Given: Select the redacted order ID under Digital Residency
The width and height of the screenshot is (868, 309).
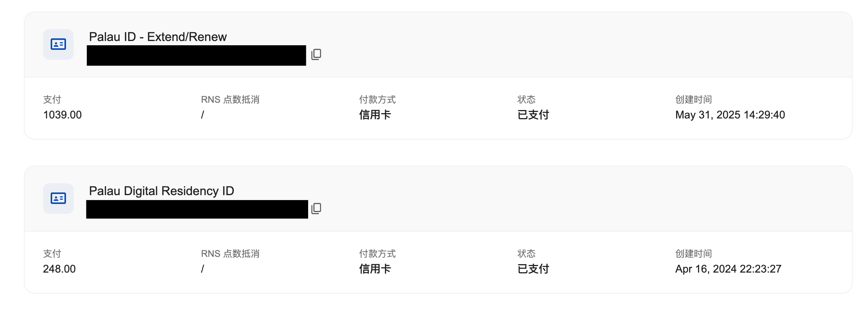Looking at the screenshot, I should (197, 209).
